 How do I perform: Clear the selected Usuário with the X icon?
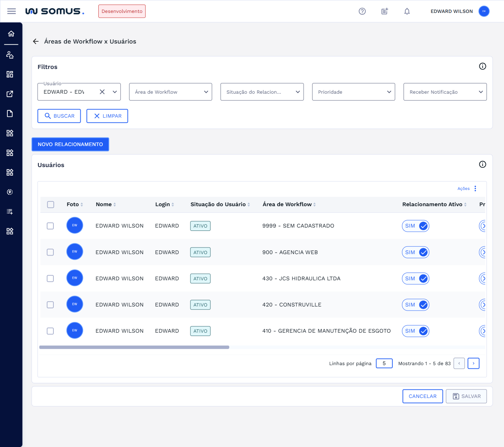tap(102, 92)
